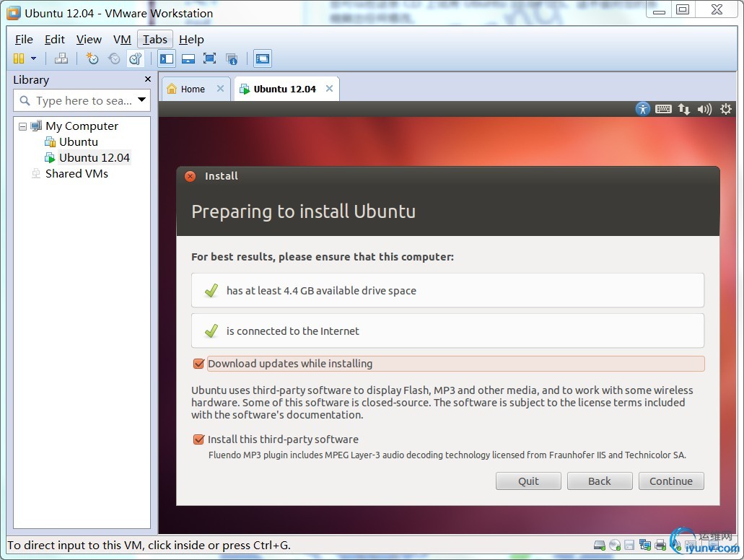The width and height of the screenshot is (744, 560).
Task: Click the printer status bar icon
Action: pyautogui.click(x=660, y=546)
